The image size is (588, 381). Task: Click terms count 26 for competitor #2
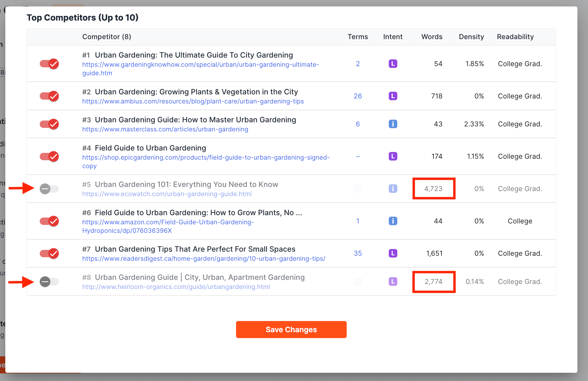358,96
